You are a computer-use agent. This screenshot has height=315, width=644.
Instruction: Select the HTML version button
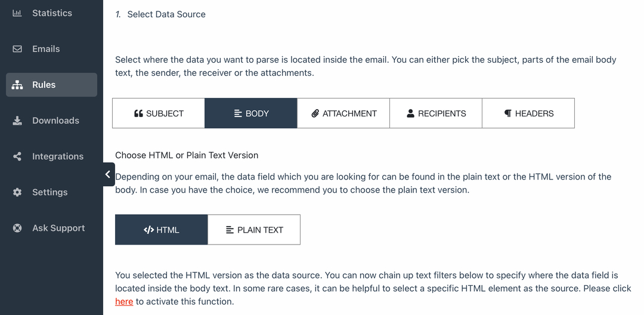162,230
